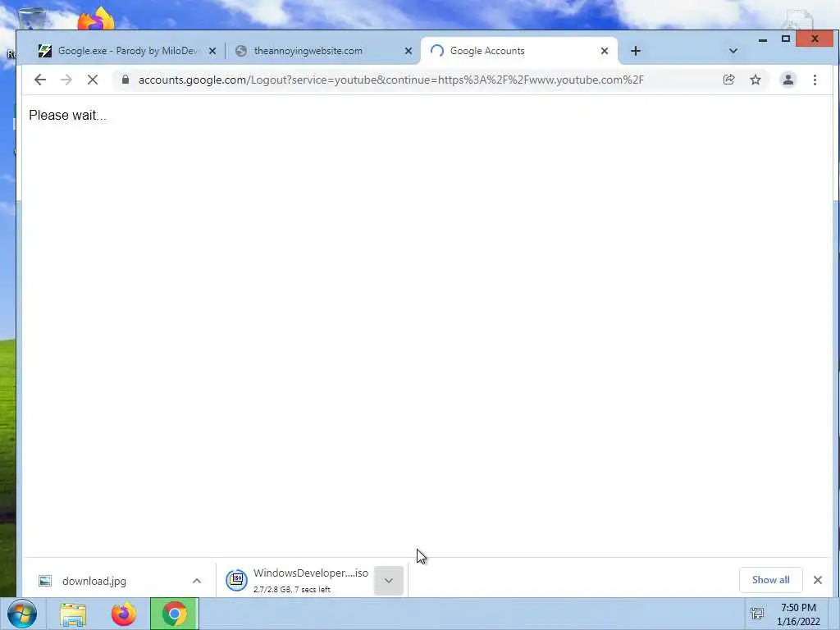Viewport: 840px width, 630px height.
Task: Open download.jpg from the downloads bar
Action: [94, 581]
